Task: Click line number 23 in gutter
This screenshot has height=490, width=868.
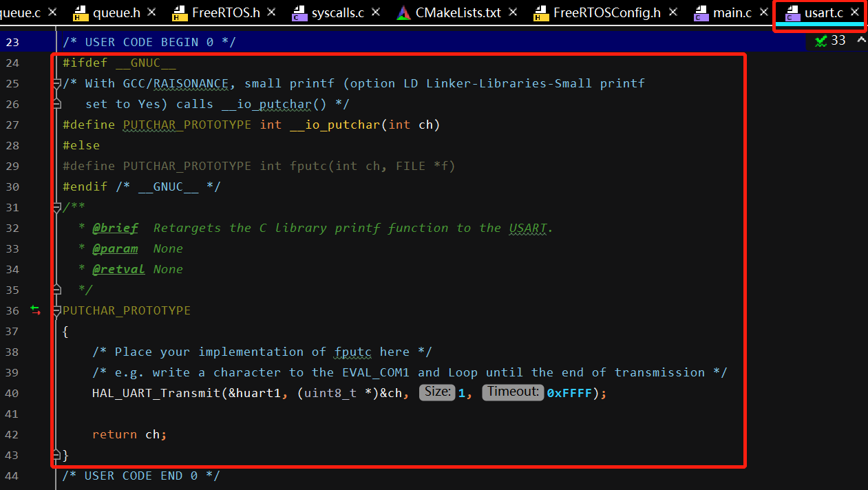Action: click(x=12, y=42)
